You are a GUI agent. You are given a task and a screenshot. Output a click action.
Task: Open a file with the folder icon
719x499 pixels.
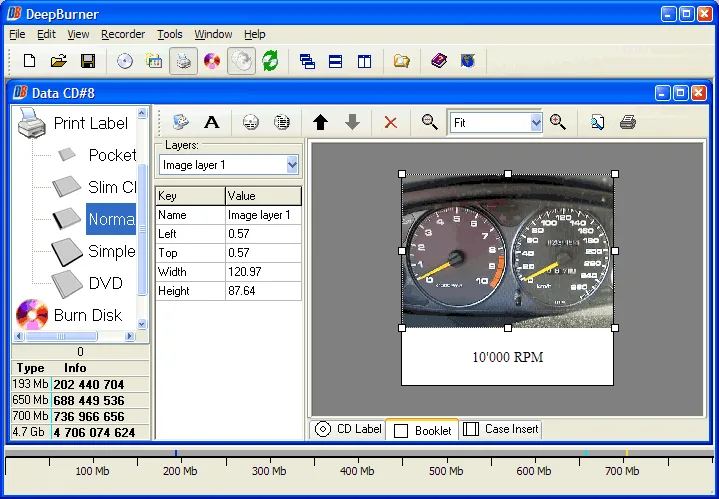pyautogui.click(x=59, y=61)
